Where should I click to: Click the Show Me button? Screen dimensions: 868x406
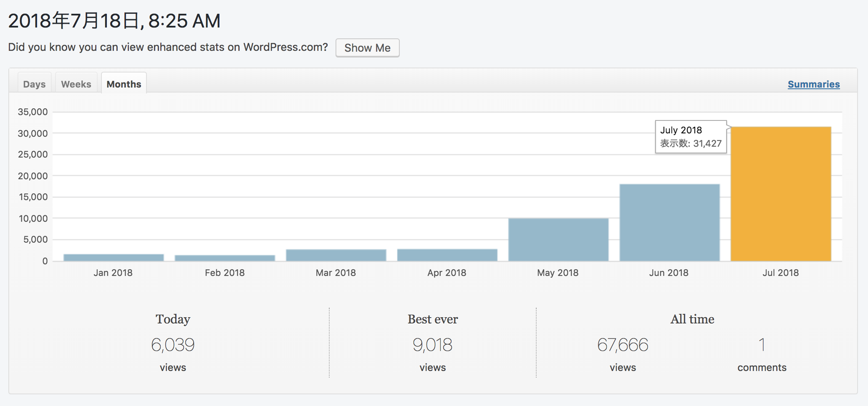(367, 48)
